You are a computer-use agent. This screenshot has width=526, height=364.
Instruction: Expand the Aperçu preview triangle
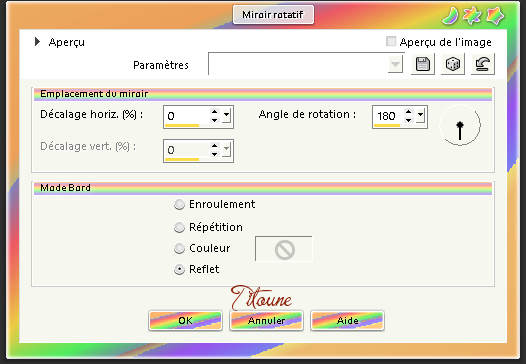click(37, 42)
